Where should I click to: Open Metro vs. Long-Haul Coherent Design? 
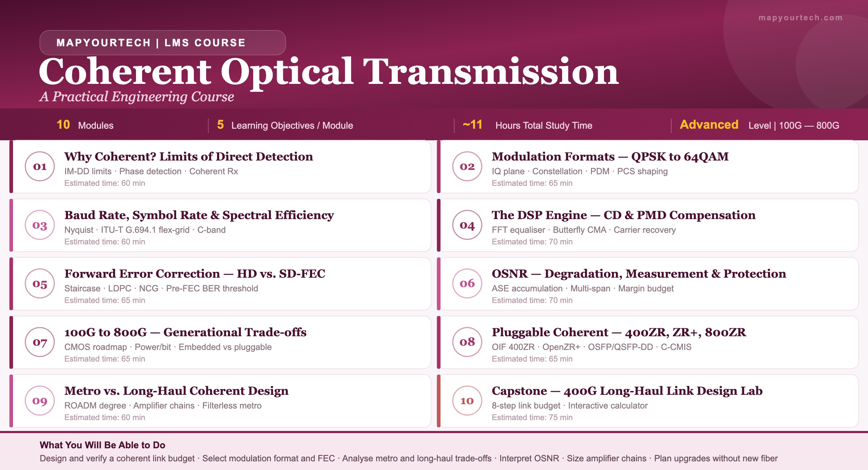[176, 391]
